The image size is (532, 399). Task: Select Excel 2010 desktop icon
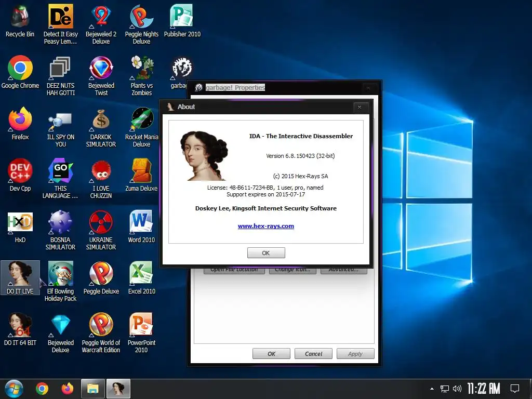[141, 278]
